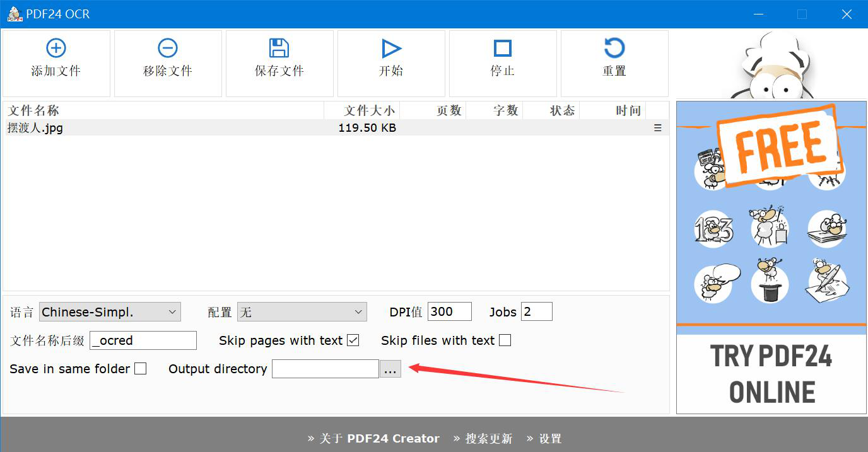Click the 重置 (reset) button

[x=614, y=64]
